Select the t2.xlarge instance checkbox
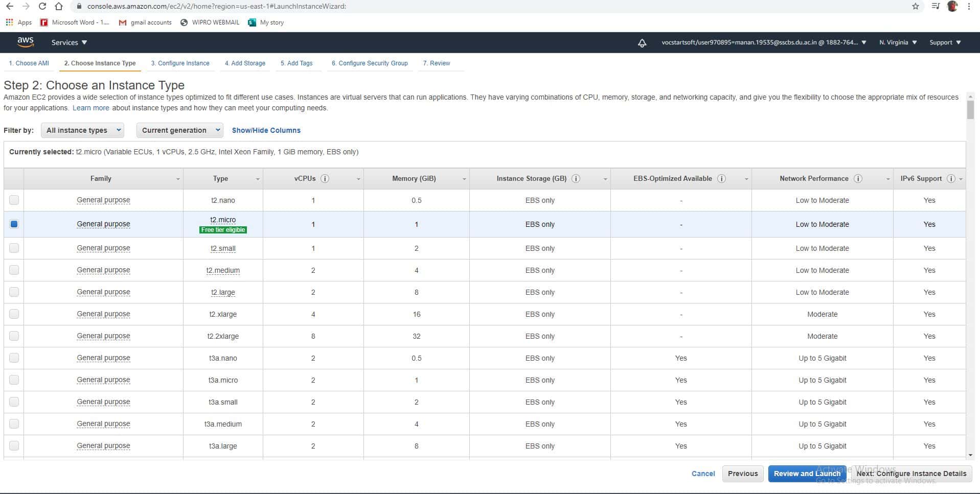Viewport: 980px width, 494px height. (x=14, y=314)
